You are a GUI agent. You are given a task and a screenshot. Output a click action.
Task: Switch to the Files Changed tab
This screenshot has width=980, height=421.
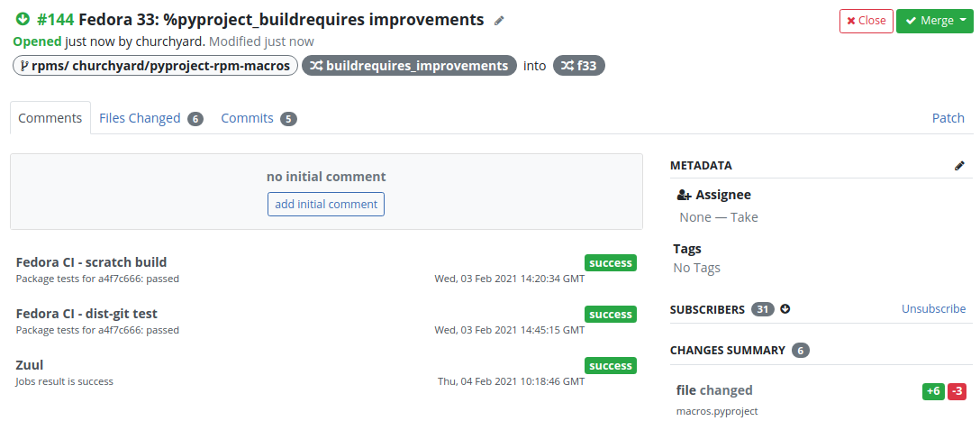point(140,118)
